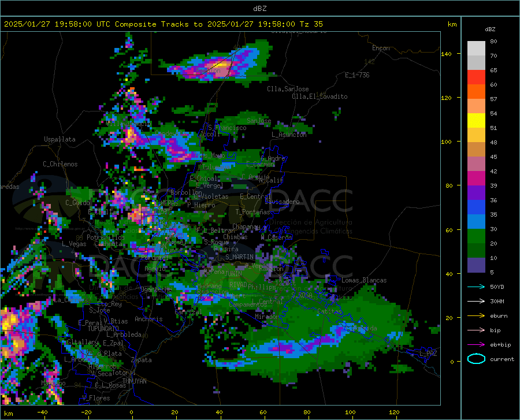Click the V_Flores map label

coord(96,398)
